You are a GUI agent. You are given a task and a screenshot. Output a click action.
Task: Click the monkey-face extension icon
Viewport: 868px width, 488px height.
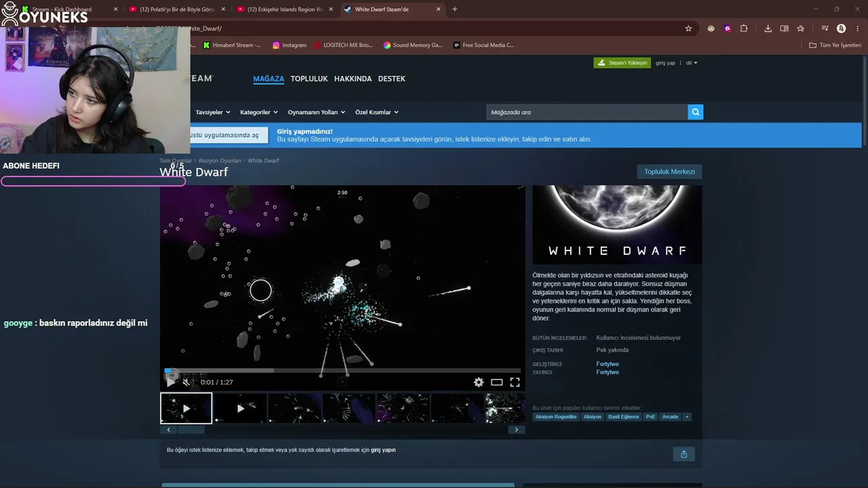coord(711,28)
